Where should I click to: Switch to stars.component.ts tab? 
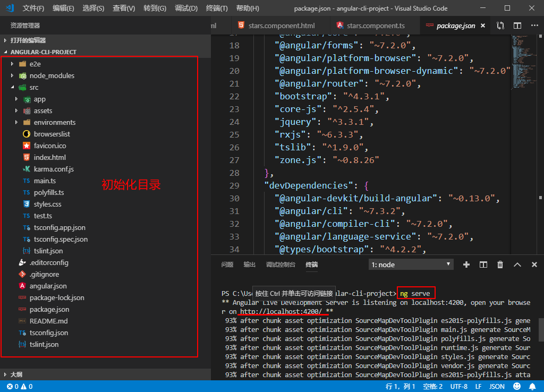click(376, 25)
